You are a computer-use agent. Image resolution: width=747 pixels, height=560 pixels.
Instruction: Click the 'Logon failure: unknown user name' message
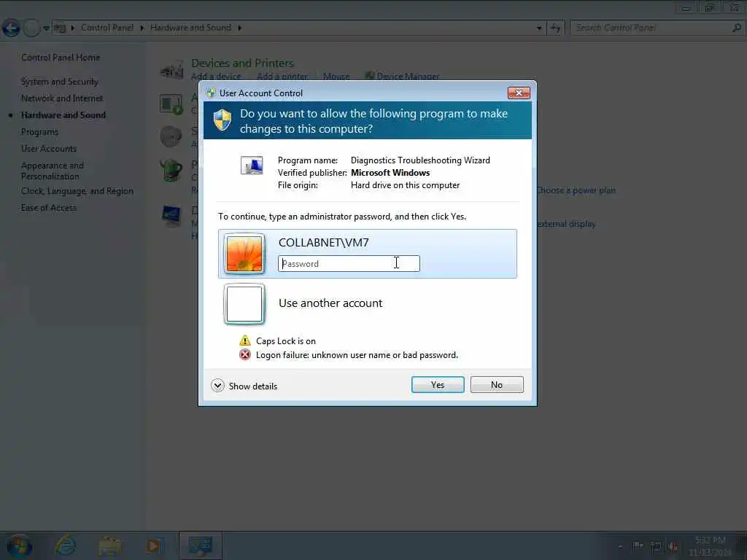pos(357,355)
